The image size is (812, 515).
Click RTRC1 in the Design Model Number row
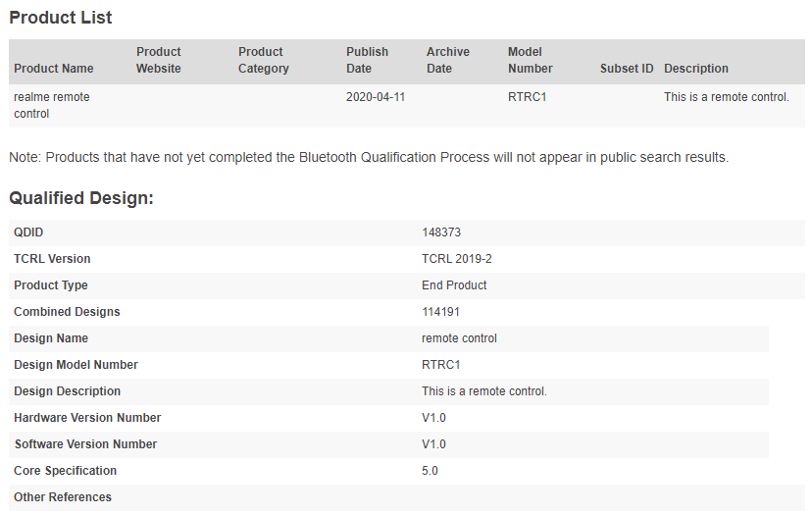(440, 364)
